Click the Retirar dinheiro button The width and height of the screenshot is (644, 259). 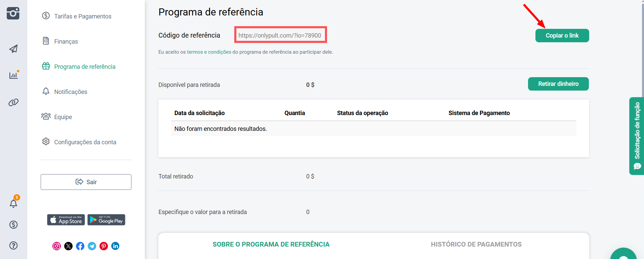pos(558,84)
